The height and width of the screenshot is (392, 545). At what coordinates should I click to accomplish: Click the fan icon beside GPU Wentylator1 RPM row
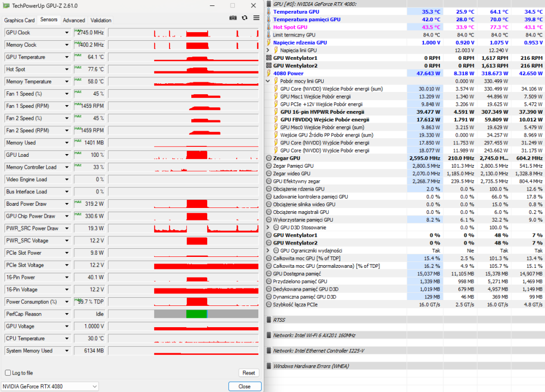[x=269, y=58]
